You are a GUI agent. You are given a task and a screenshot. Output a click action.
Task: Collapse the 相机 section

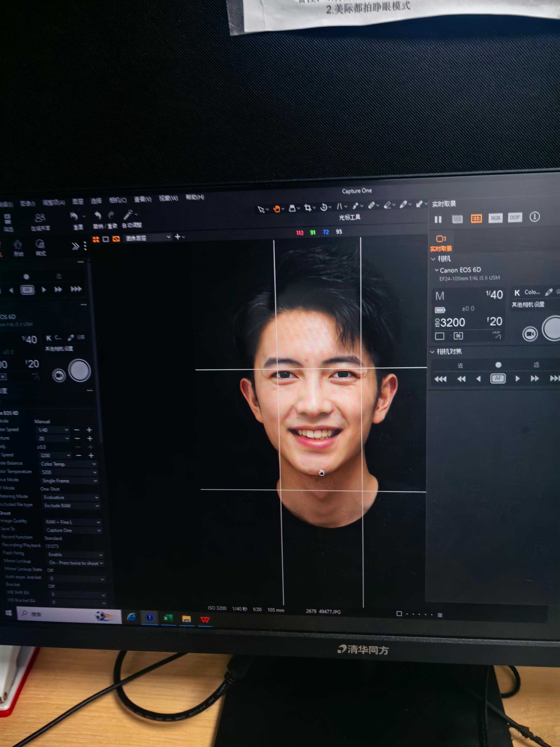click(x=433, y=259)
